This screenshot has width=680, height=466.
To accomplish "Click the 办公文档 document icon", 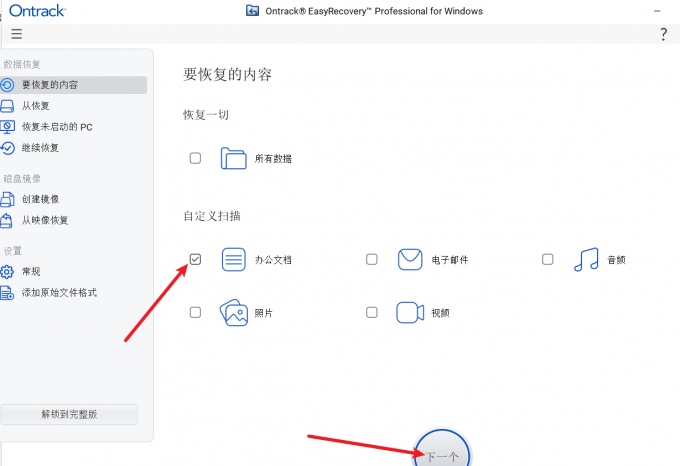I will (234, 260).
